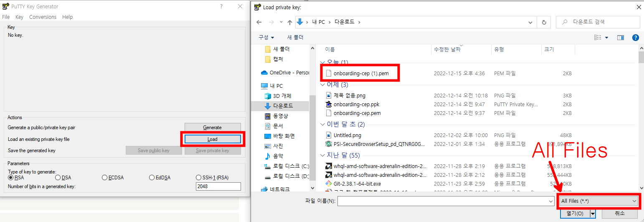Open the Help menu in PuTTY Key Generator
The image size is (644, 222).
tap(67, 17)
